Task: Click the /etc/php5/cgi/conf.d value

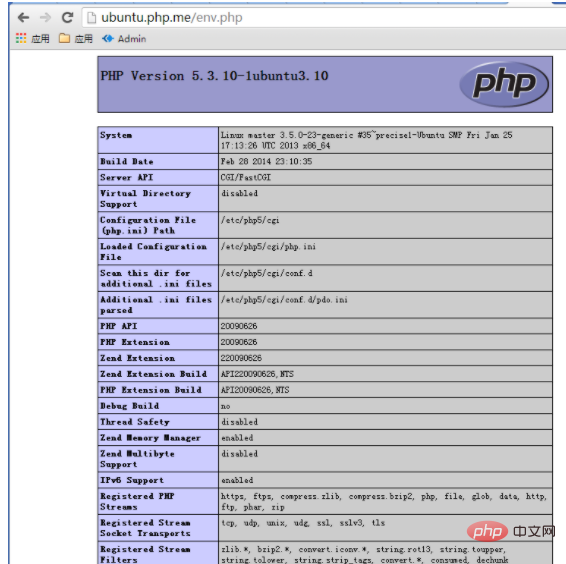Action: tap(267, 273)
